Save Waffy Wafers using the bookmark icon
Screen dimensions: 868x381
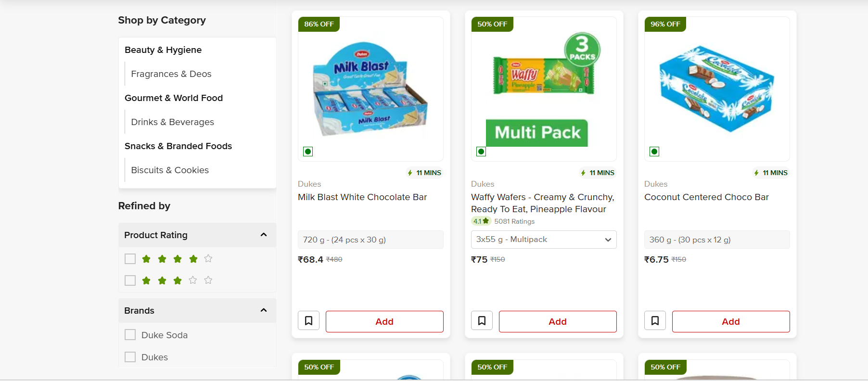tap(482, 321)
